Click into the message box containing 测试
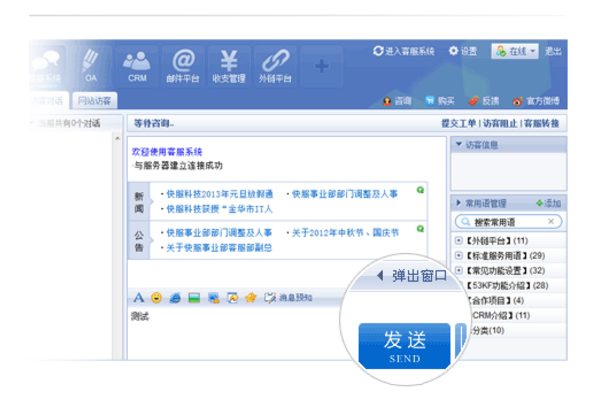Image resolution: width=611 pixels, height=394 pixels. click(x=234, y=333)
